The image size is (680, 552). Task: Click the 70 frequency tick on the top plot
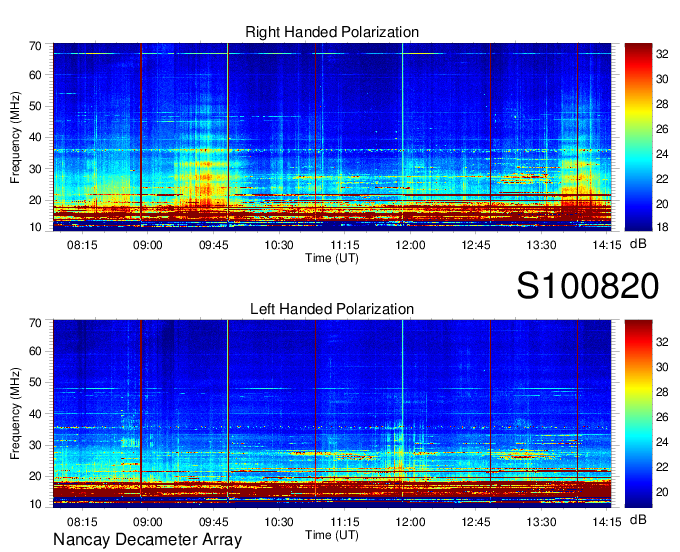(35, 46)
